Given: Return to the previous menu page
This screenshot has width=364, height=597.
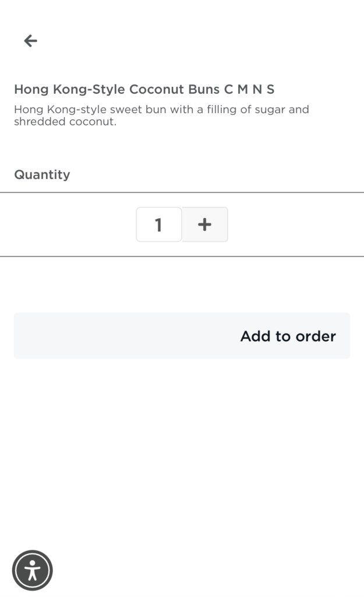Looking at the screenshot, I should (x=30, y=40).
